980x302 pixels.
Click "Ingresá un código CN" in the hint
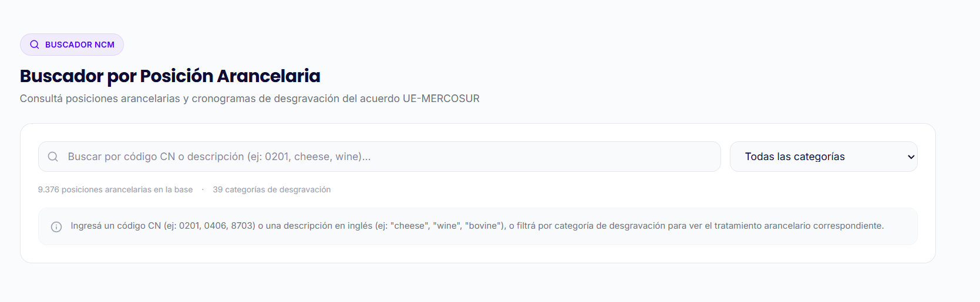pyautogui.click(x=116, y=226)
